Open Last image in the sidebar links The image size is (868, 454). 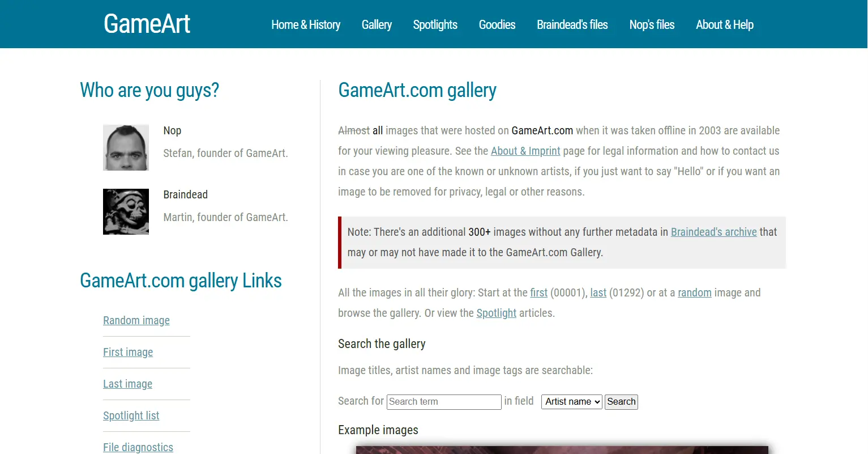point(127,384)
